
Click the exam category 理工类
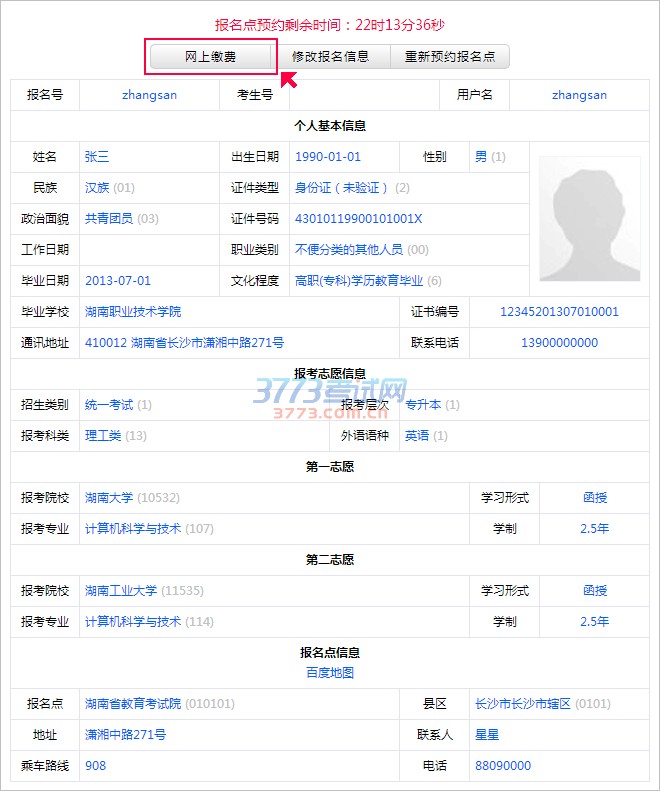[103, 436]
